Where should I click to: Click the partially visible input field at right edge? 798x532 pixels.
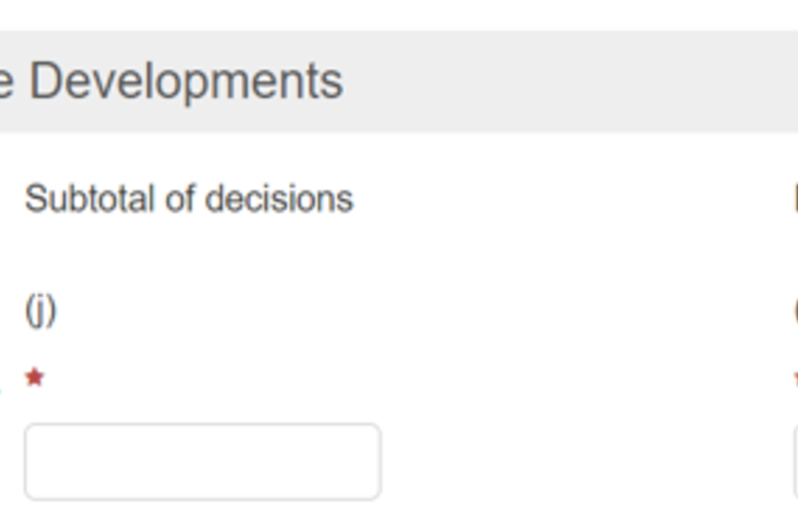pos(795,462)
